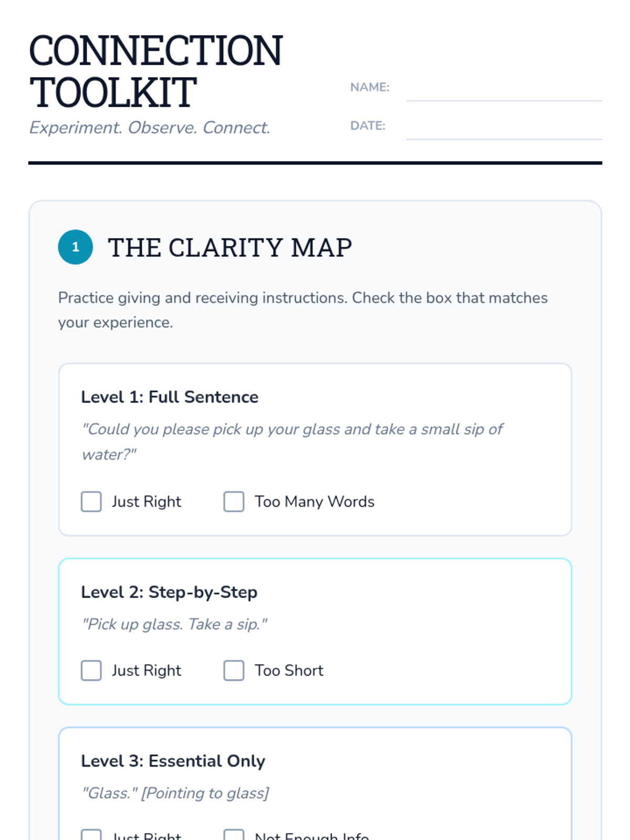Image resolution: width=630 pixels, height=840 pixels.
Task: Click the "Pick up glass. Take a sip." quote
Action: [x=175, y=624]
